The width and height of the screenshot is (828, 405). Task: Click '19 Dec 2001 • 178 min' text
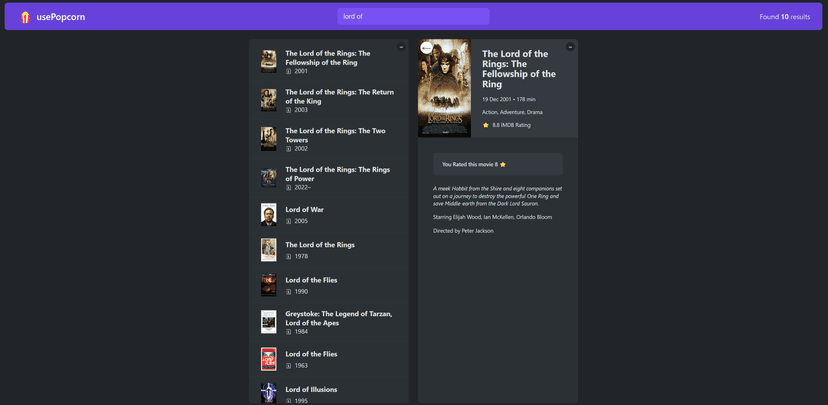click(x=509, y=99)
